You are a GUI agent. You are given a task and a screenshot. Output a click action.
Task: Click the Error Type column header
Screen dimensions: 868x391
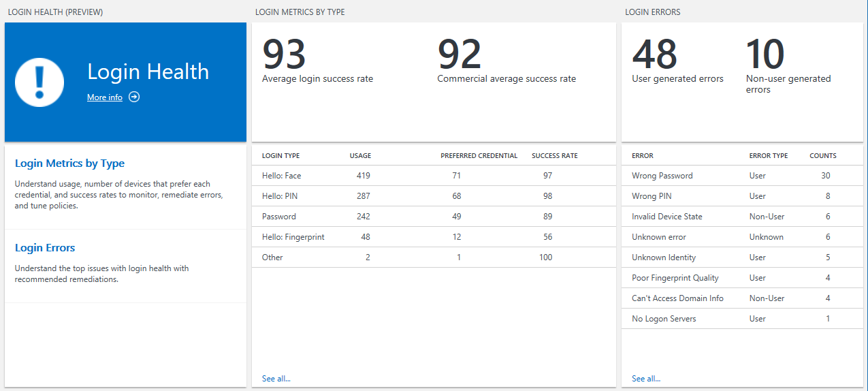pos(768,156)
